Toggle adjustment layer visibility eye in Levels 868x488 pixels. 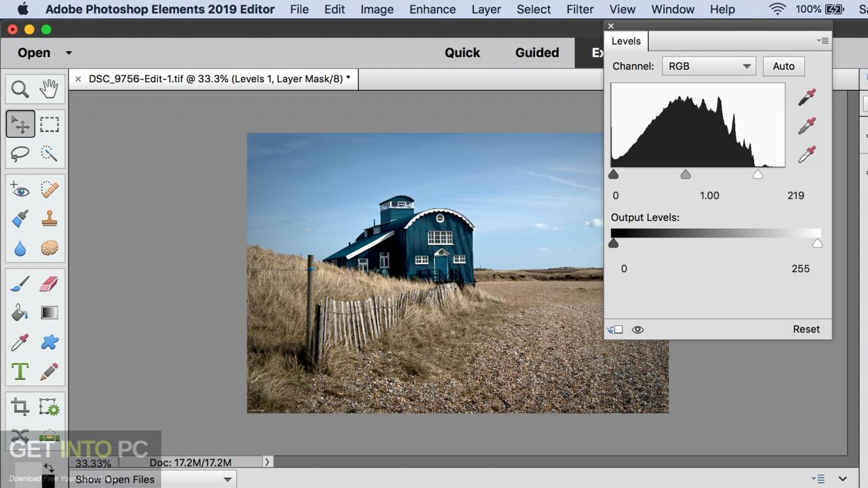[x=637, y=330]
